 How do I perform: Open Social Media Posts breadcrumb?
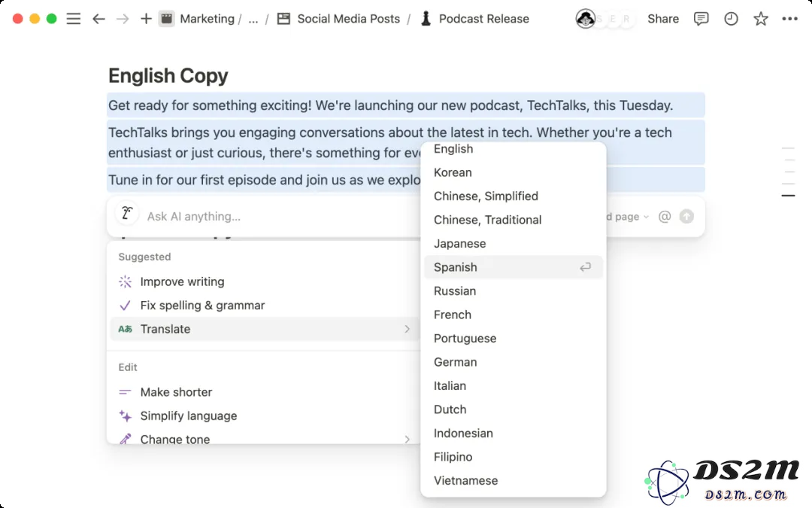pos(349,19)
